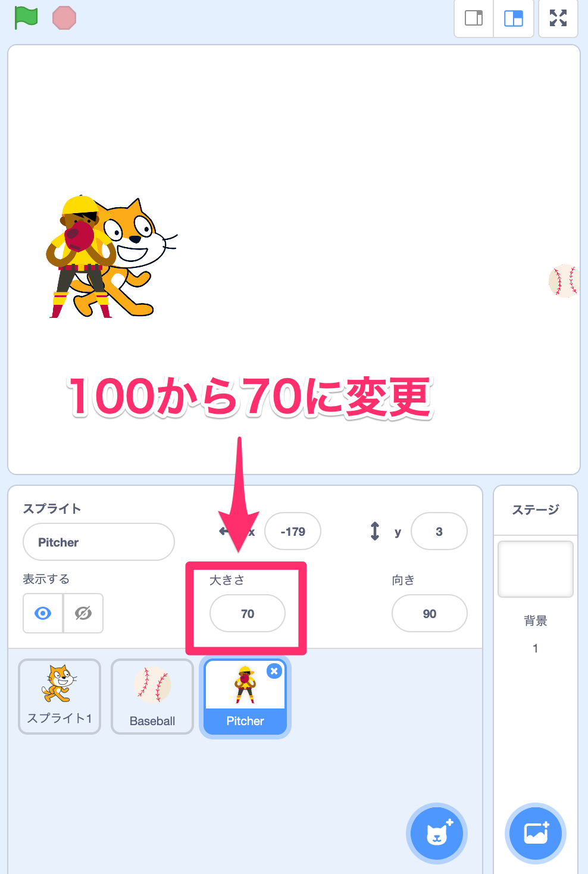The height and width of the screenshot is (874, 588).
Task: Click the red stop button
Action: [64, 18]
